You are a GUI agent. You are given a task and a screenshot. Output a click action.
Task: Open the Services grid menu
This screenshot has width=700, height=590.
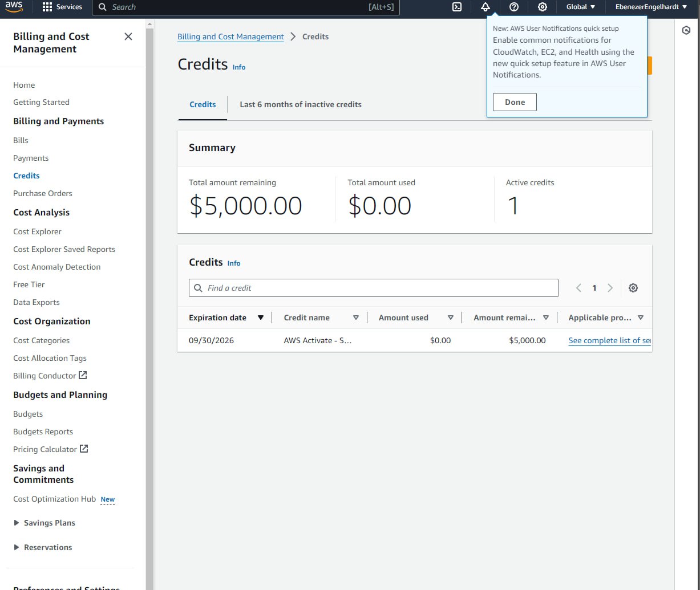[63, 7]
